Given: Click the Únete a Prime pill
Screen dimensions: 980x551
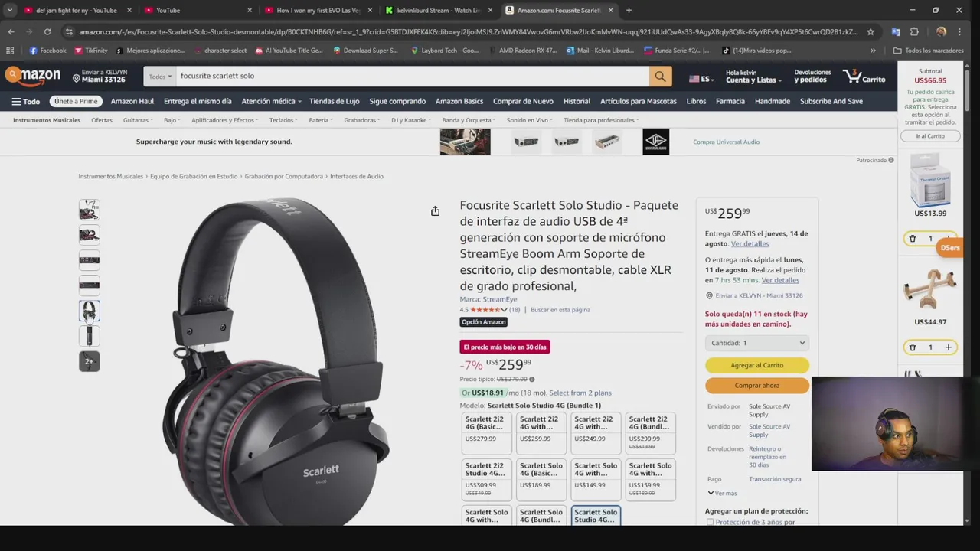Looking at the screenshot, I should (x=76, y=101).
